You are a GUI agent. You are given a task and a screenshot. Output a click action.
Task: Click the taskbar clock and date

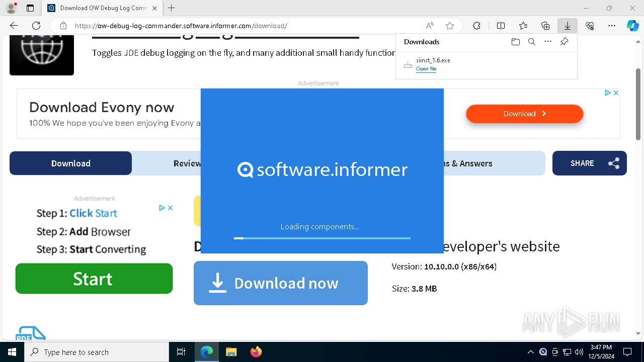click(601, 352)
